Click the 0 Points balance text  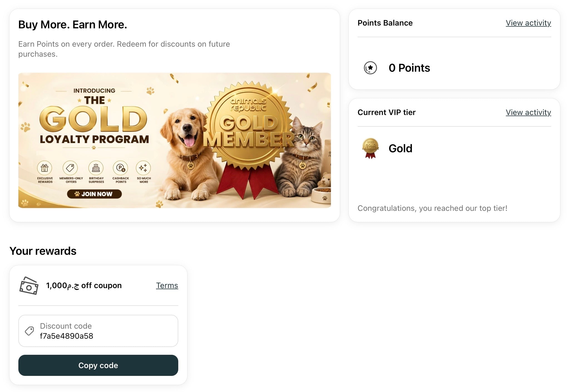click(409, 68)
